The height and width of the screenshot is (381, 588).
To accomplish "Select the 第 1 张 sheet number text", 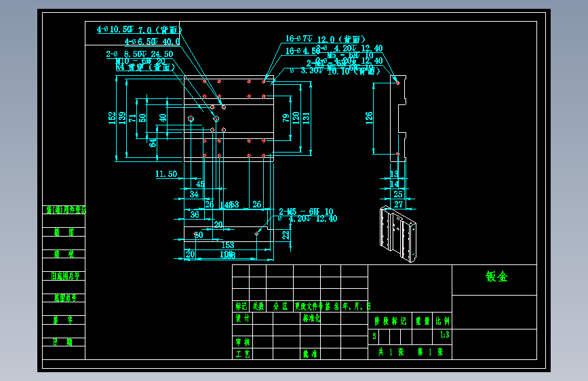I will pyautogui.click(x=430, y=352).
